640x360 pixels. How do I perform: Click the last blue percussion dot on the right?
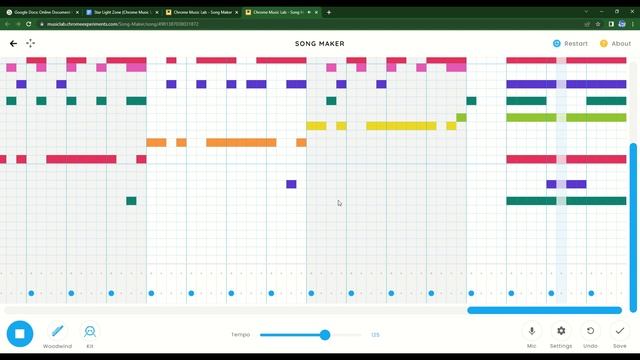pyautogui.click(x=591, y=293)
